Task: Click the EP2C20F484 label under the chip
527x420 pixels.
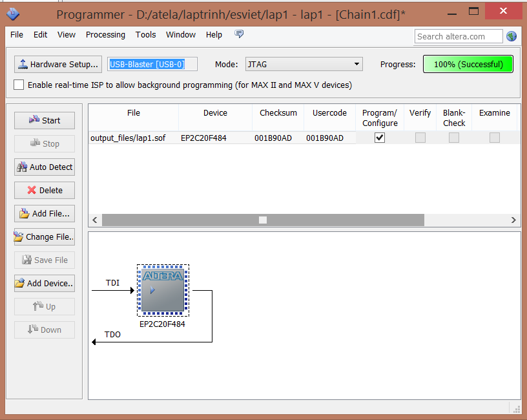Action: pos(162,324)
